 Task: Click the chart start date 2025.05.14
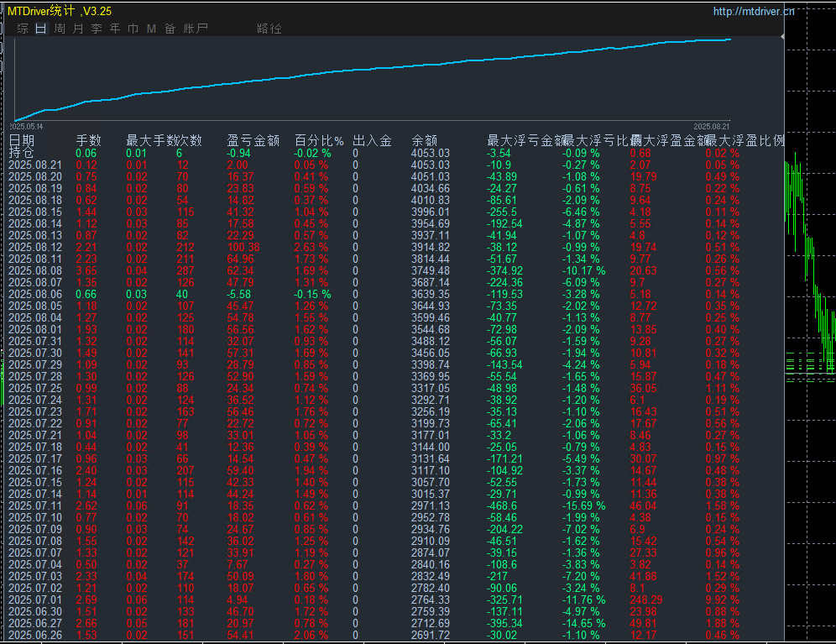(26, 127)
